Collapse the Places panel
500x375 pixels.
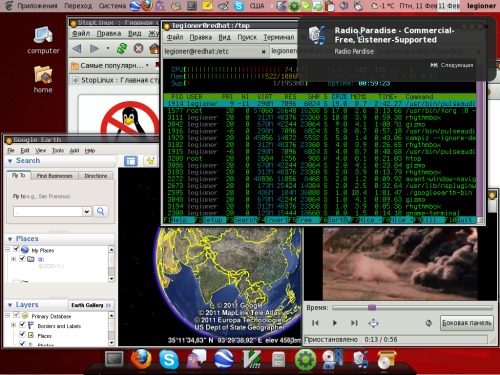click(x=10, y=239)
